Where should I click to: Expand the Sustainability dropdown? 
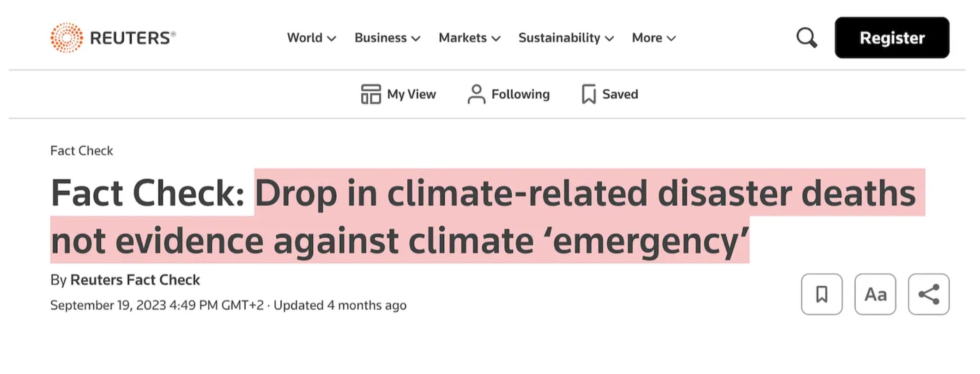(610, 39)
